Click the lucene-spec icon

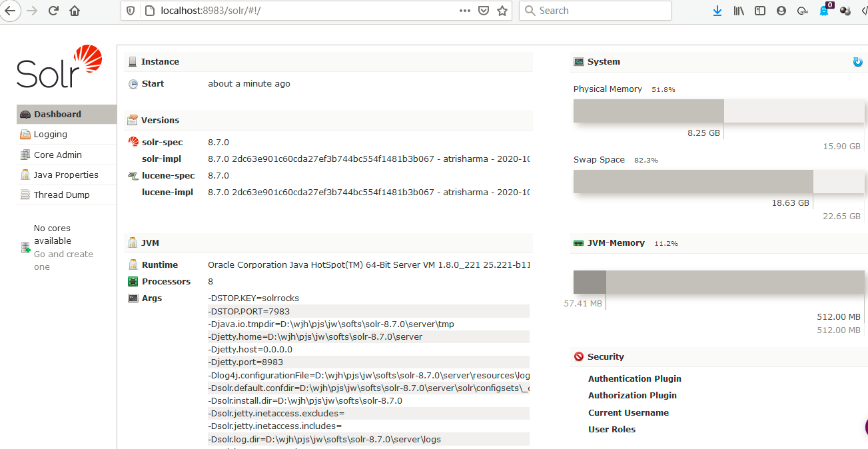(x=133, y=176)
